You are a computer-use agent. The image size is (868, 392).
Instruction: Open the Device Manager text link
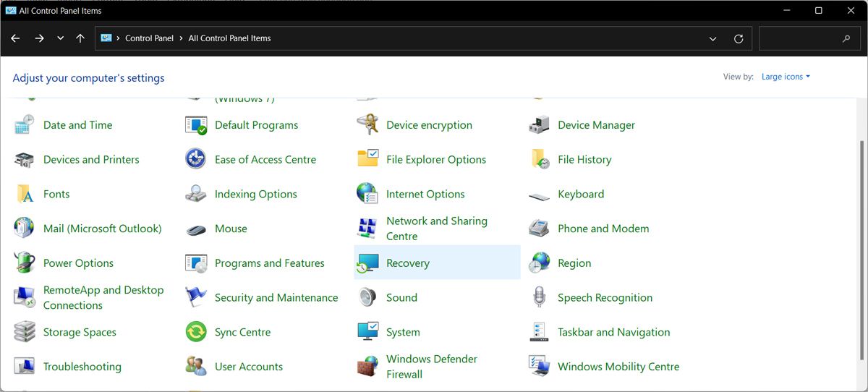596,125
